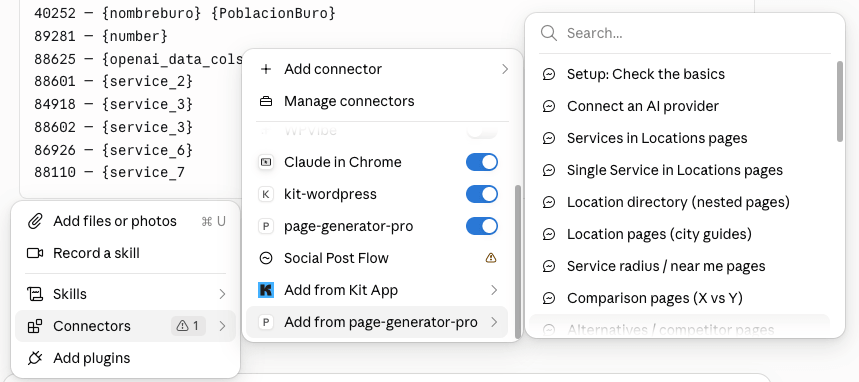The width and height of the screenshot is (859, 382).
Task: Click the line 88110 — {service_7
Action: click(x=110, y=173)
